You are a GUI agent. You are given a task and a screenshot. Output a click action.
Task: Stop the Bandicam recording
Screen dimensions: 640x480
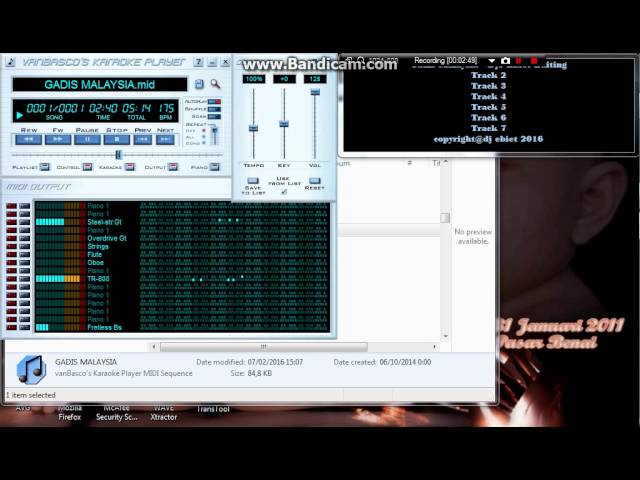click(x=533, y=61)
